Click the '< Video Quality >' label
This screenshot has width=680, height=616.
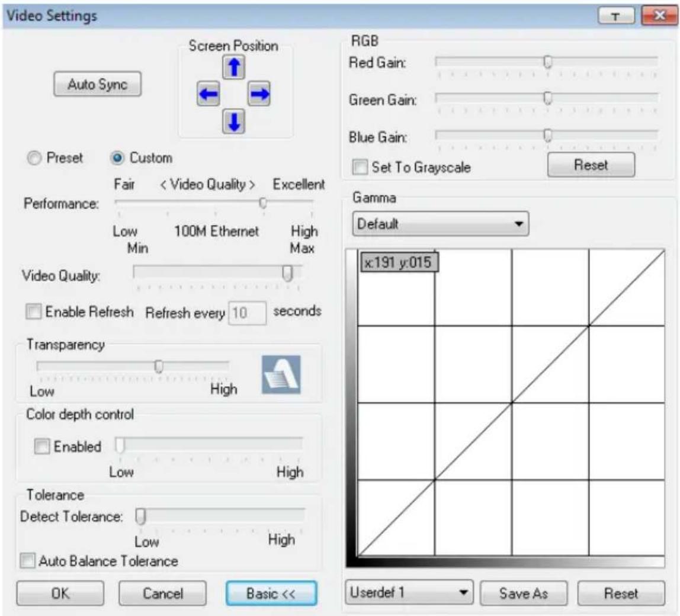pos(208,184)
